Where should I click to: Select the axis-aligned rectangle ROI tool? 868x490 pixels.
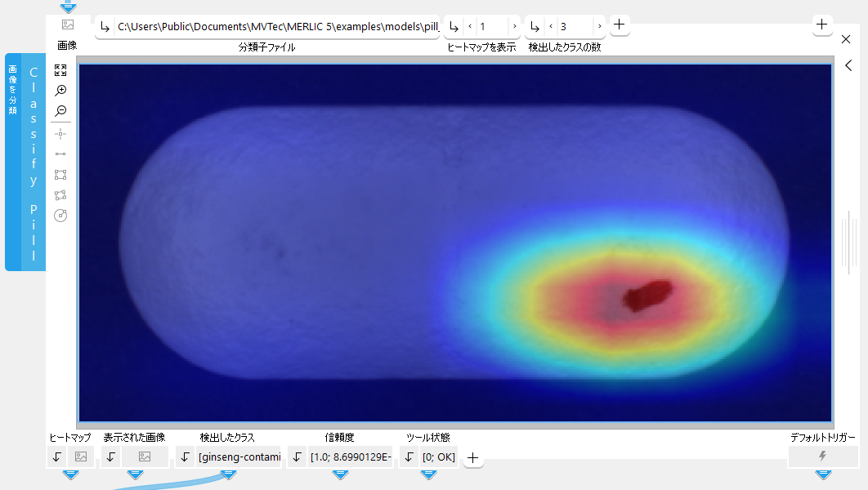click(x=60, y=175)
